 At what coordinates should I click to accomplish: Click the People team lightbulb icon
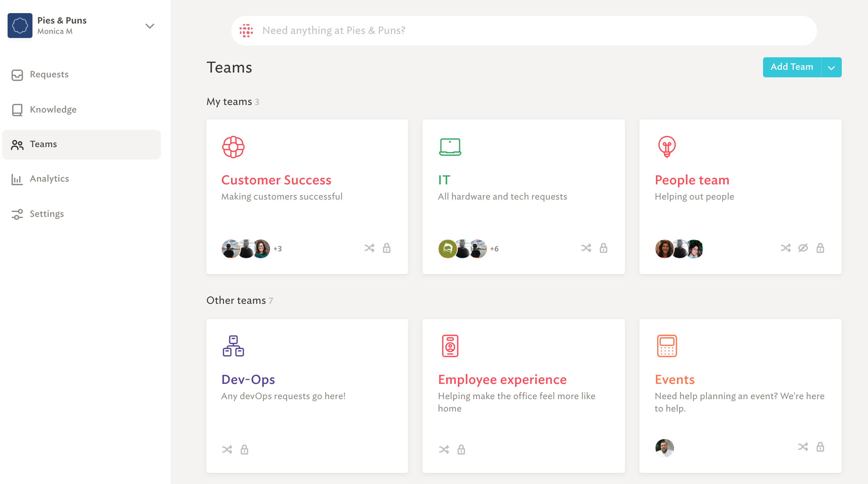(667, 147)
